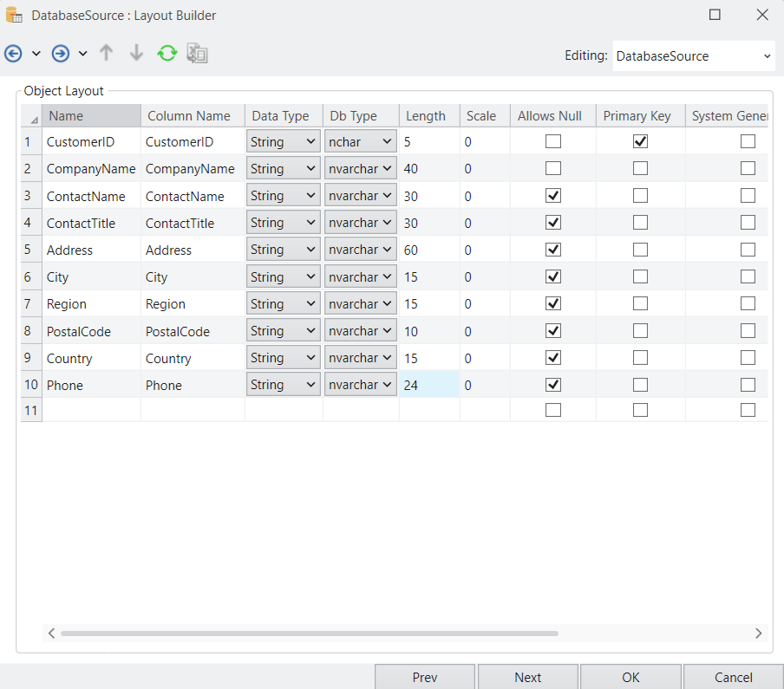This screenshot has width=784, height=689.
Task: Click the Column Name header
Action: (189, 116)
